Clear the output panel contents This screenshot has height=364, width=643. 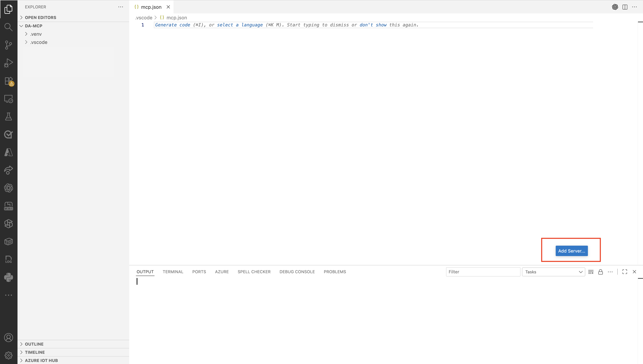(x=591, y=272)
